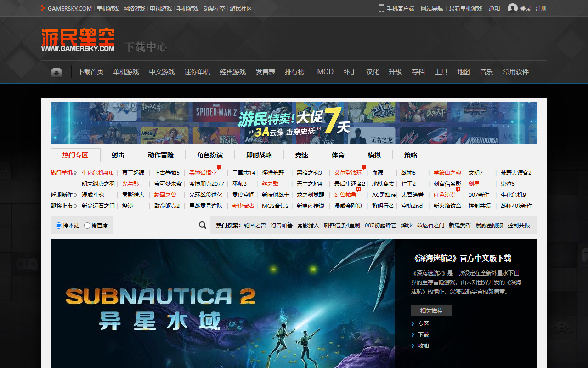Select the 搜百度 radio button

[x=87, y=225]
